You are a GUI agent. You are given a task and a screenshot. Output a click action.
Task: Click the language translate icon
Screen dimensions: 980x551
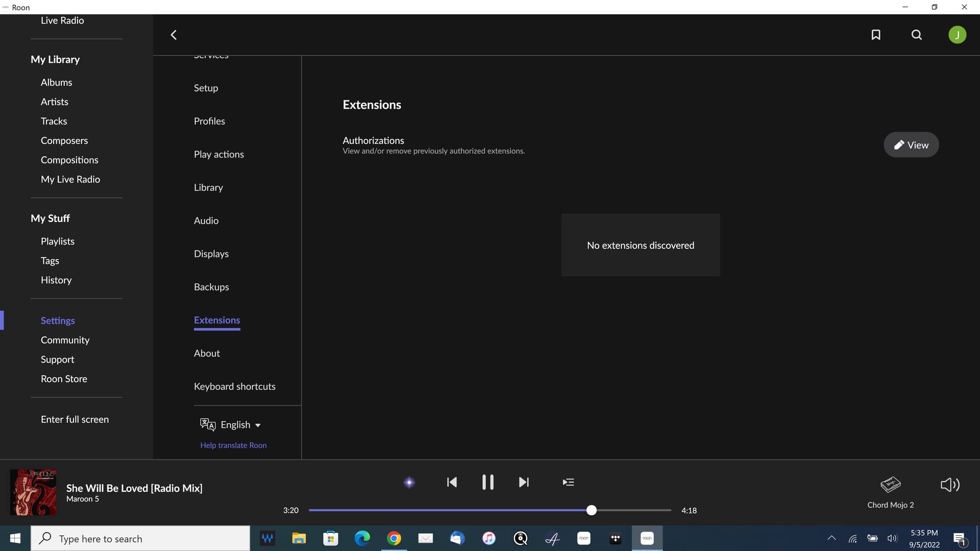pos(208,424)
